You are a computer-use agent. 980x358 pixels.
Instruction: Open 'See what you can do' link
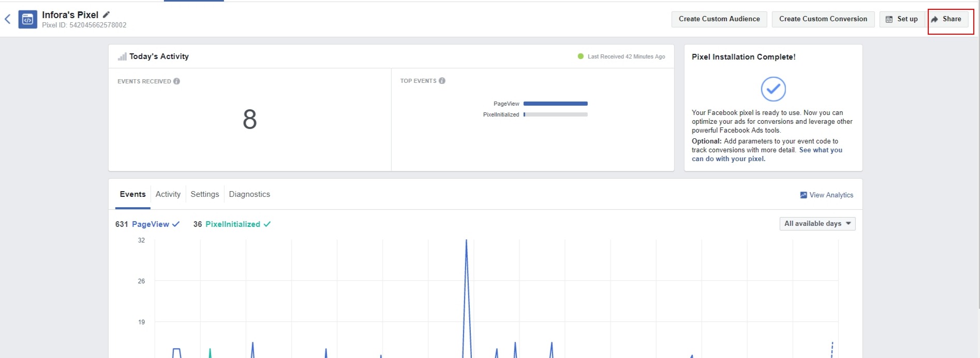point(820,150)
